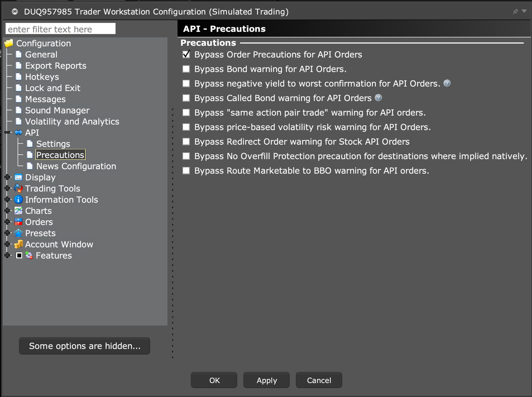Screen dimensions: 532x397
Task: Click the Charts graph icon
Action: pyautogui.click(x=19, y=210)
